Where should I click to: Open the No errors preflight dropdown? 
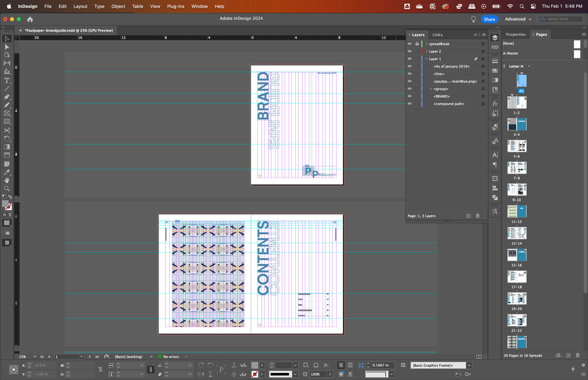click(x=186, y=356)
